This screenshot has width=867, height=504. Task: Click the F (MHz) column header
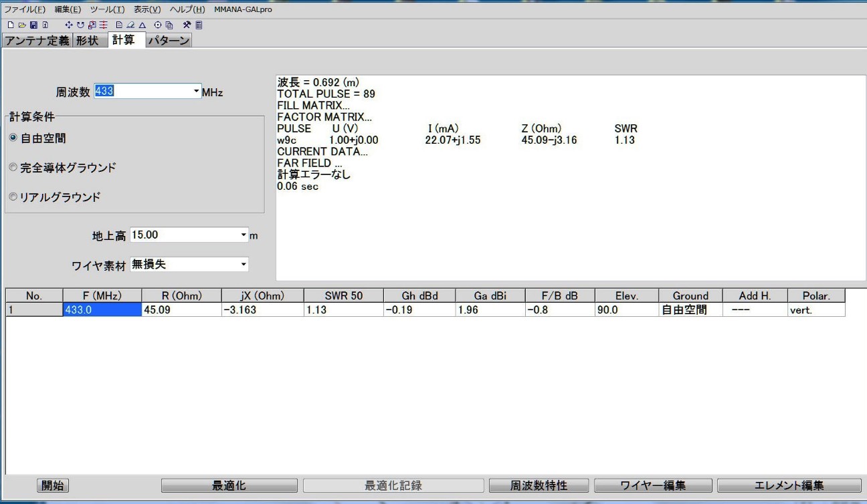tap(102, 295)
